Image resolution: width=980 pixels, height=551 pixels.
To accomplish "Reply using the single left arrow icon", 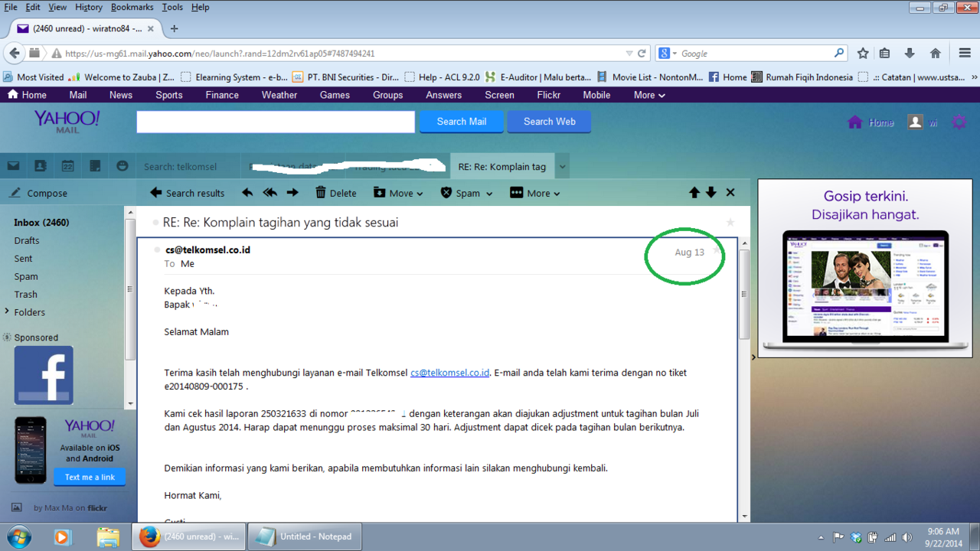I will [x=247, y=193].
